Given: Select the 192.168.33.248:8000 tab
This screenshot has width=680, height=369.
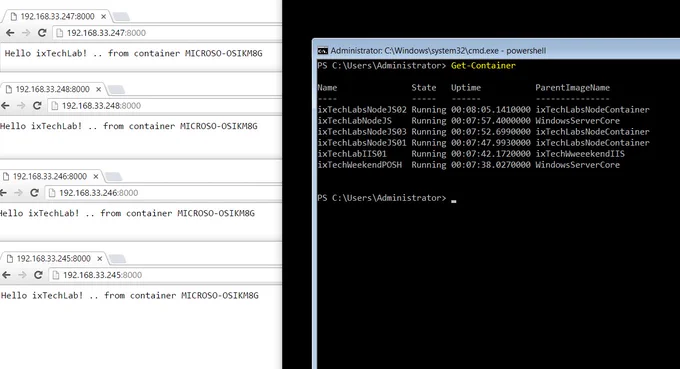Looking at the screenshot, I should [x=52, y=89].
